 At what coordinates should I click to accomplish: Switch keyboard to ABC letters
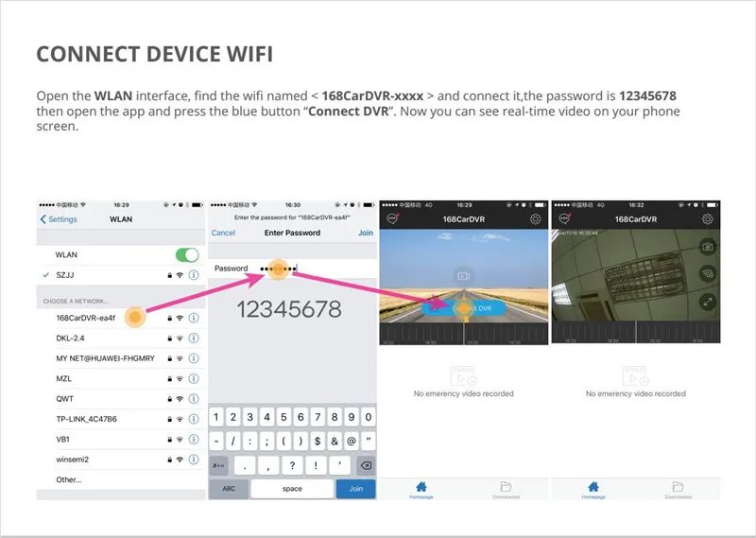point(229,489)
